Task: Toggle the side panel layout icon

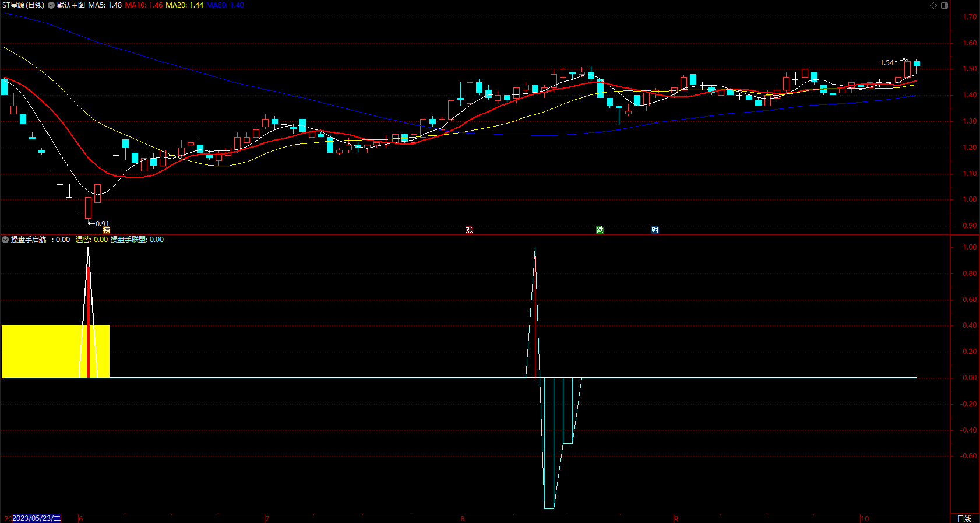Action: click(x=944, y=5)
